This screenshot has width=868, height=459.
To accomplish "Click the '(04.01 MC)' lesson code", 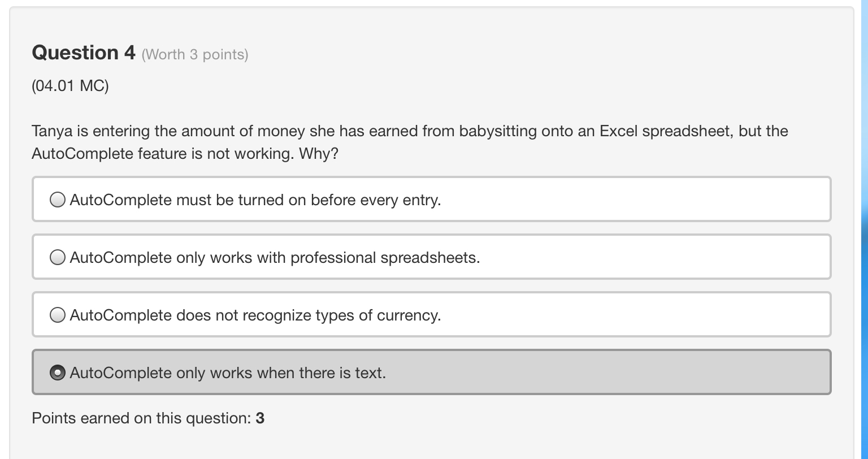I will pos(70,85).
